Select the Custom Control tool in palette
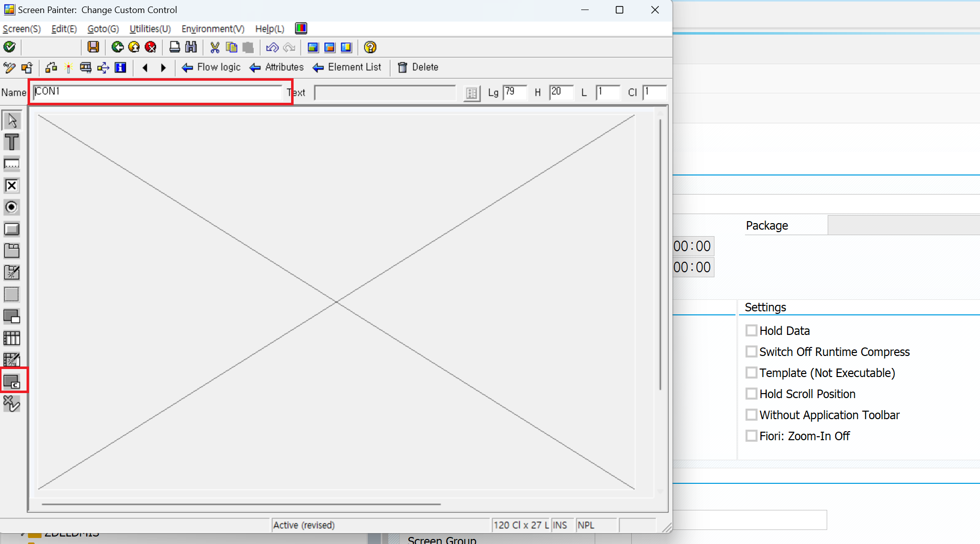The height and width of the screenshot is (544, 980). coord(12,382)
